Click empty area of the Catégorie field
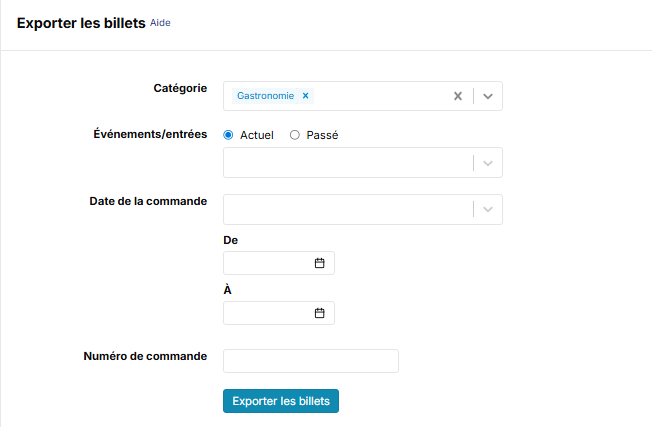 coord(380,96)
